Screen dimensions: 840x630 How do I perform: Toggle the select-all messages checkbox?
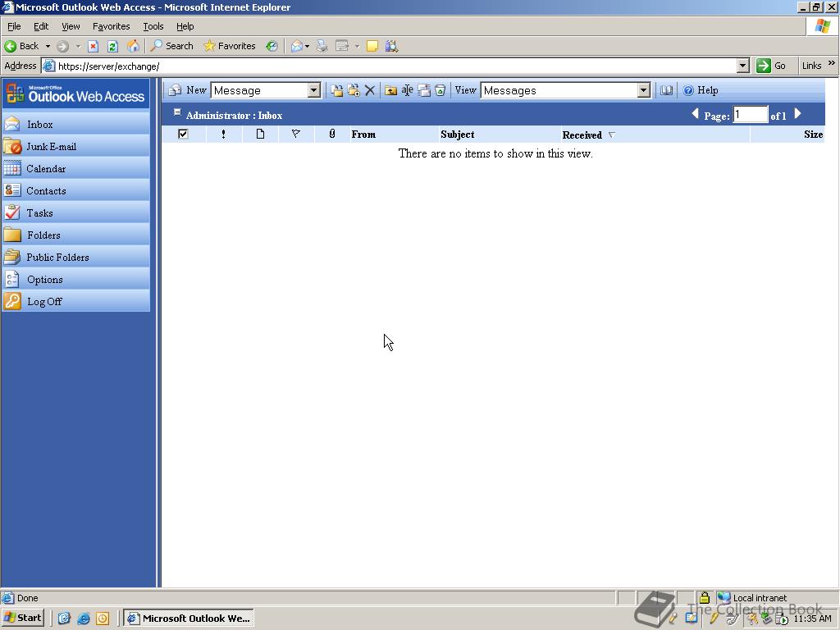pos(183,134)
